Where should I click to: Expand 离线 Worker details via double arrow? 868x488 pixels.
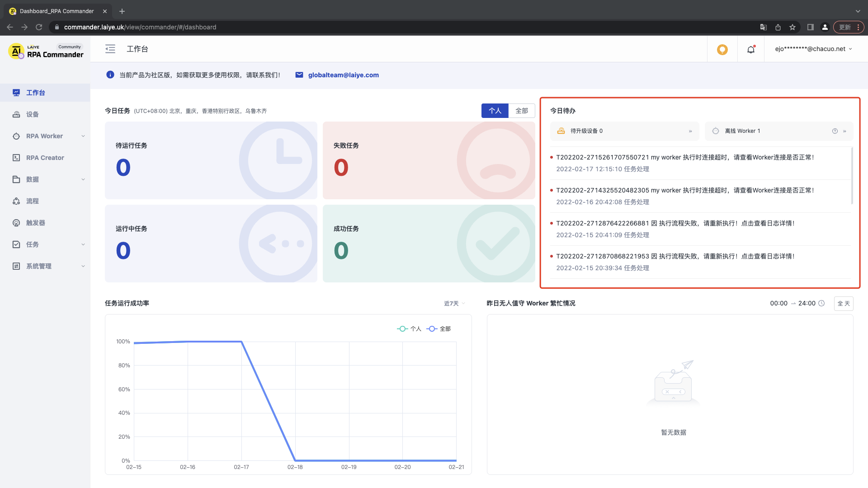coord(844,131)
